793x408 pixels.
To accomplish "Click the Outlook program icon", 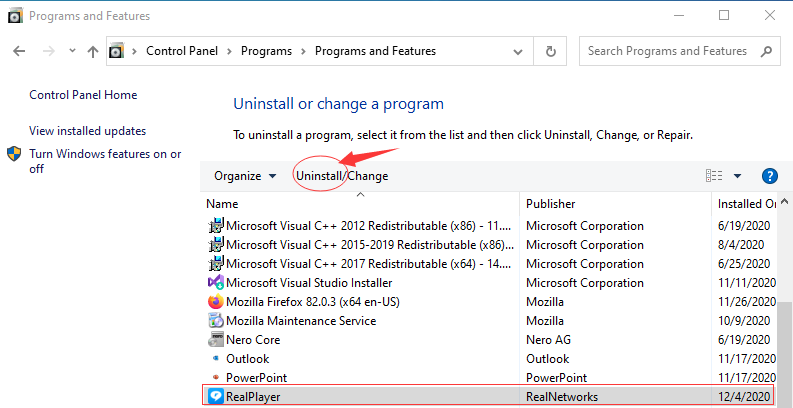I will pos(216,358).
